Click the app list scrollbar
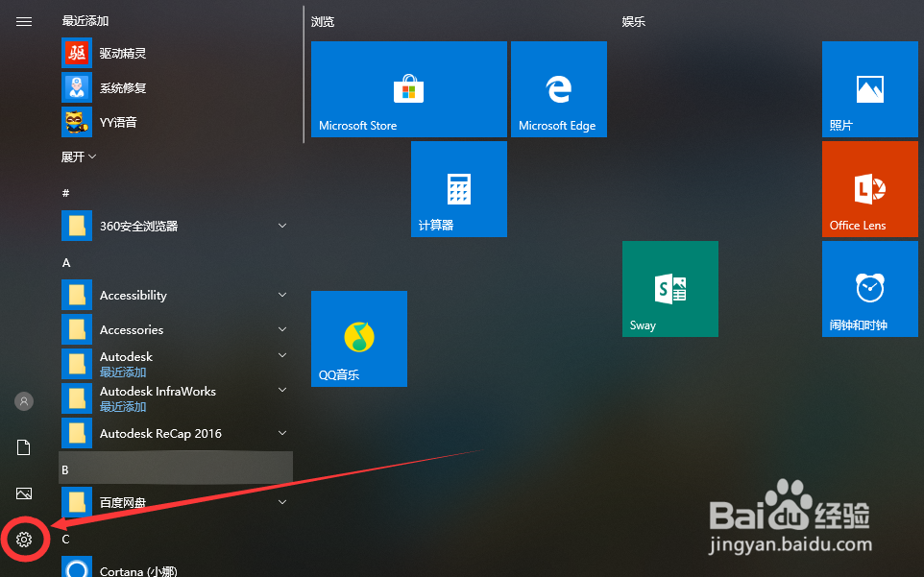 pos(304,75)
